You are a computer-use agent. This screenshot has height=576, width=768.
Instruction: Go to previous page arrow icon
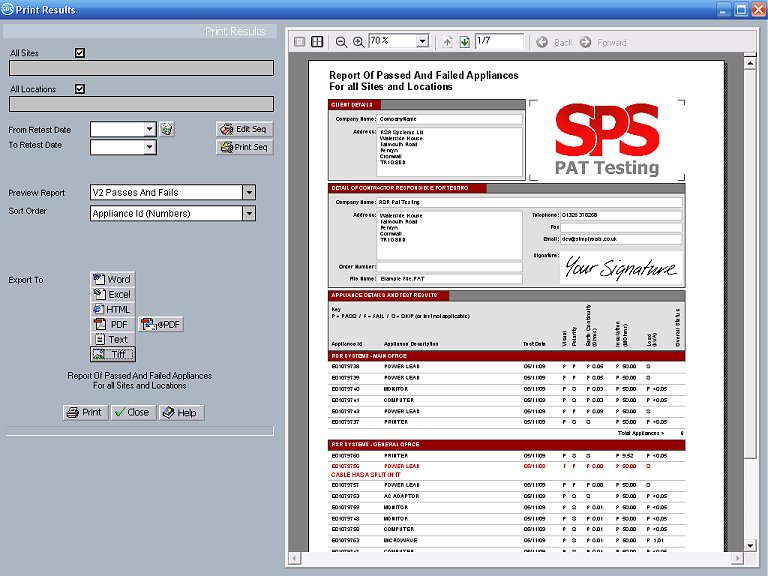[447, 42]
